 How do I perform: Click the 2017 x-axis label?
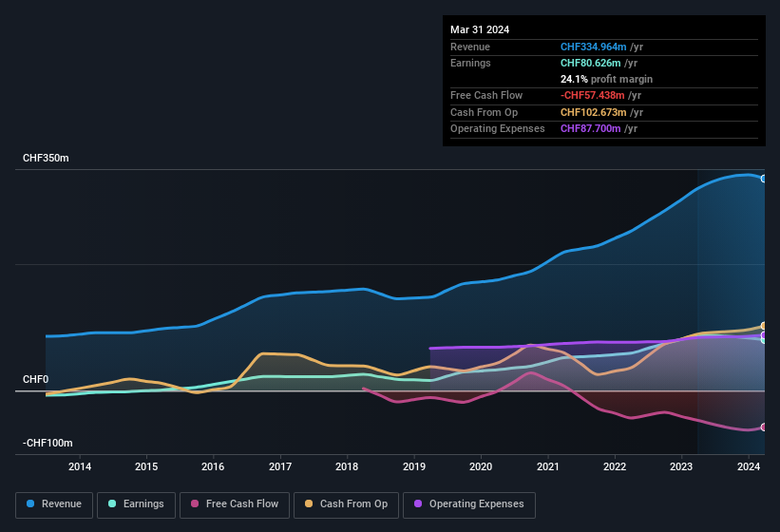tap(280, 466)
